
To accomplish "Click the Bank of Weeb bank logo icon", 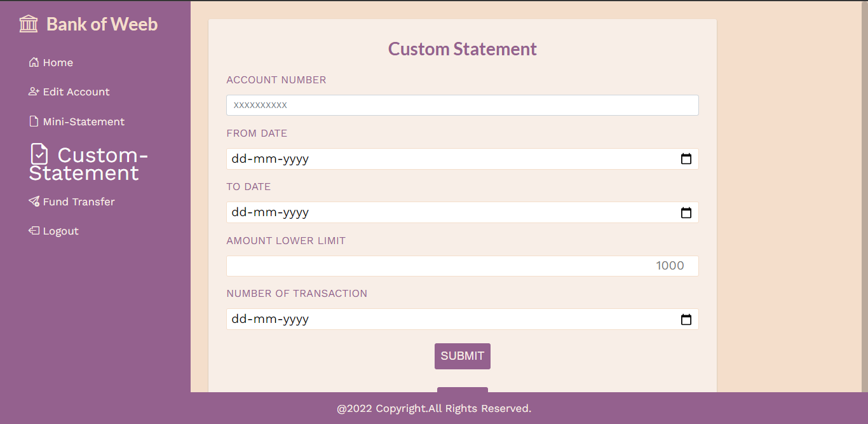I will pos(28,24).
